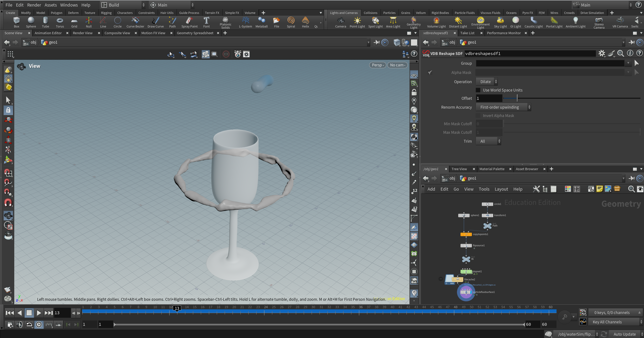644x338 pixels.
Task: Open the Persp view dropdown
Action: [378, 65]
